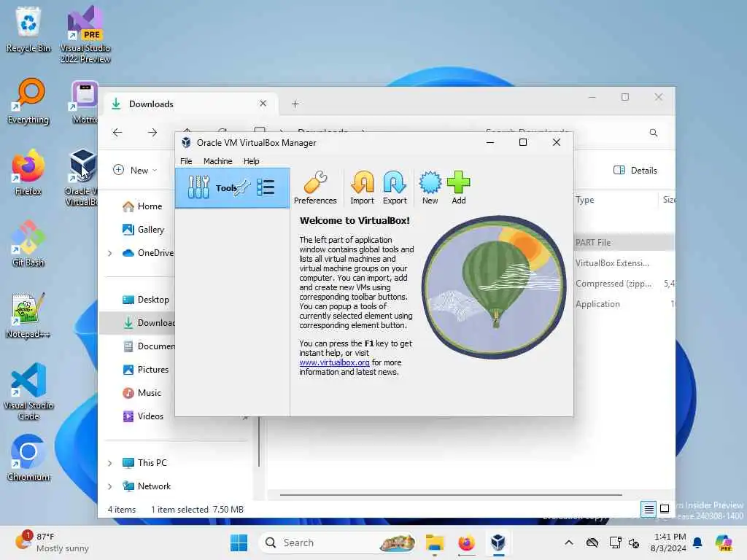Open Home in the Explorer sidebar
The height and width of the screenshot is (560, 747).
coord(142,206)
